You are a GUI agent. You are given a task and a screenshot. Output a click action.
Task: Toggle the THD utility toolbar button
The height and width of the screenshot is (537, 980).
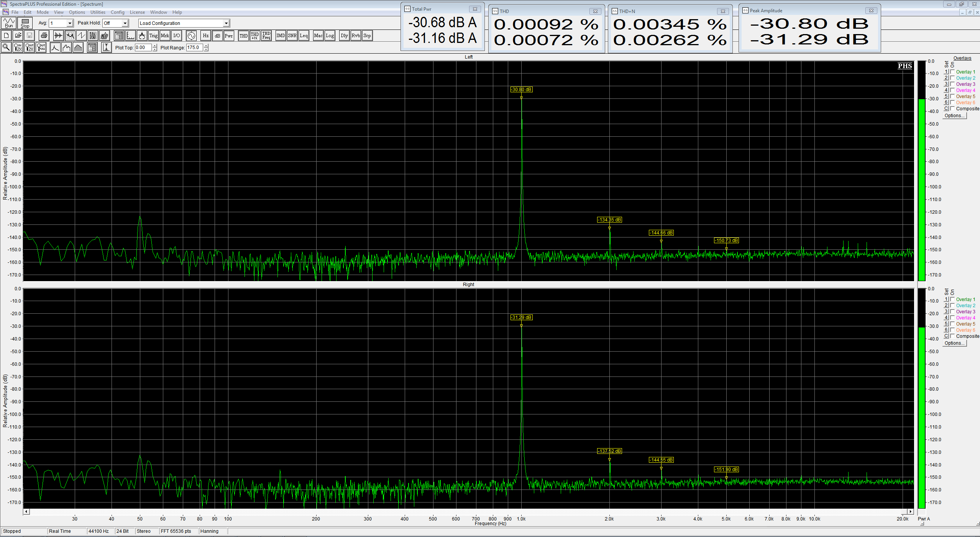pos(243,36)
